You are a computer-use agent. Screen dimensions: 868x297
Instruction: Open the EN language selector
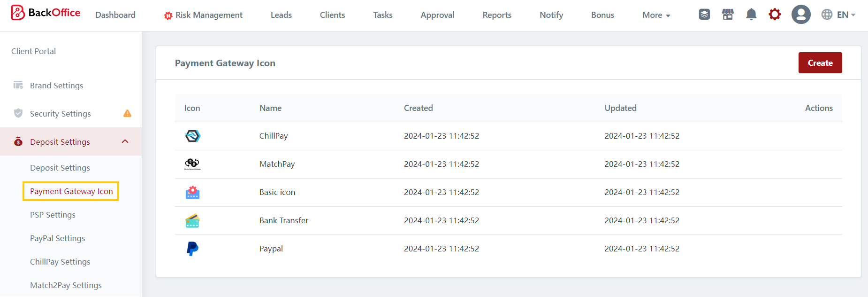[x=838, y=15]
